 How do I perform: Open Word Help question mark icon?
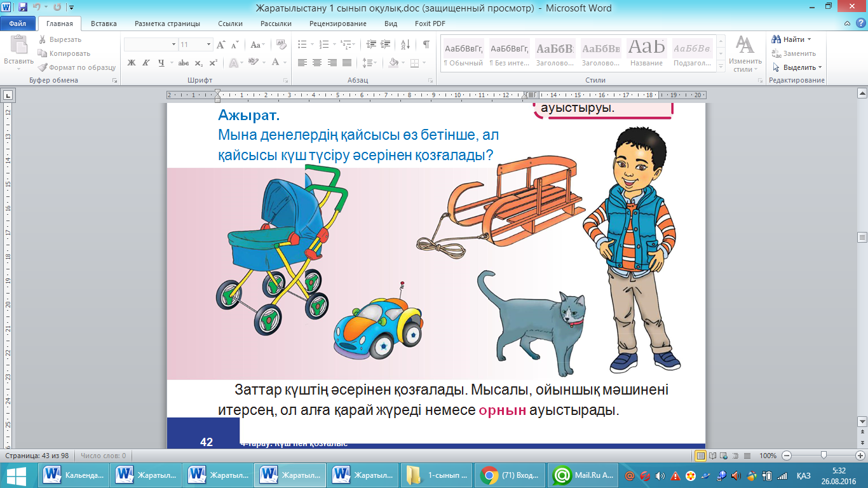click(x=860, y=24)
